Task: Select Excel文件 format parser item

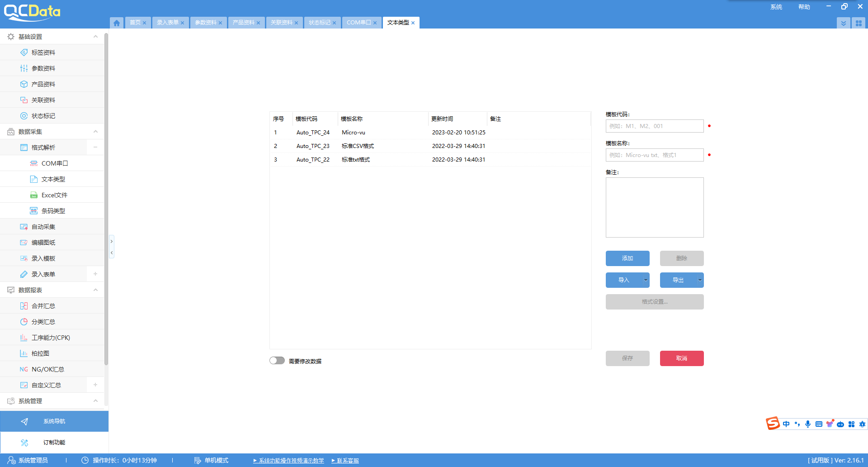Action: tap(54, 195)
